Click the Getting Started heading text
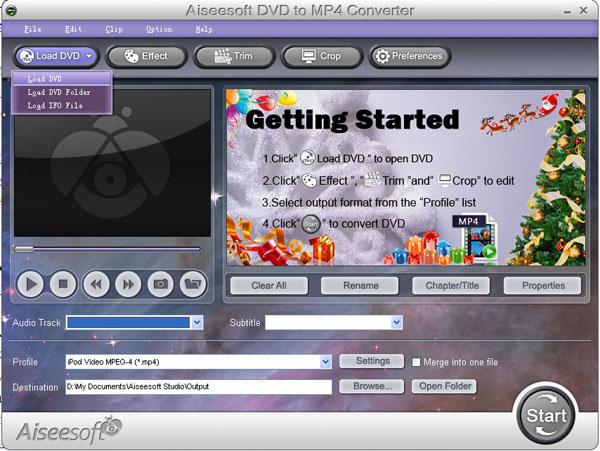600x451 pixels. [352, 120]
